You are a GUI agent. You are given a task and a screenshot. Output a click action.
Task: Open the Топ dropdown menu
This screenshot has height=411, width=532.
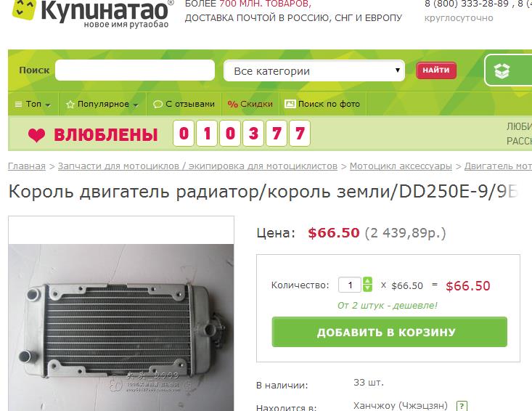click(x=33, y=104)
